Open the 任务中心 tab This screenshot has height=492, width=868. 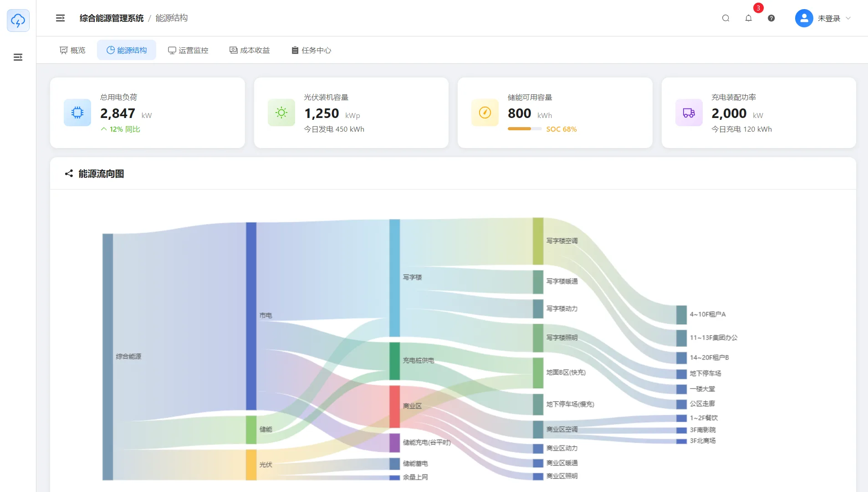point(311,50)
